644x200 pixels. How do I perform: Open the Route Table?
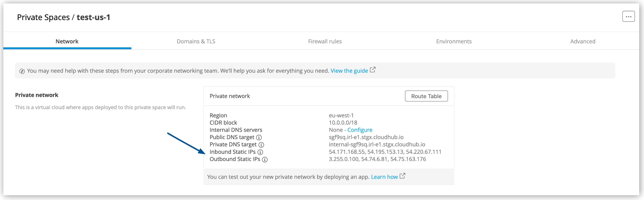coord(426,96)
